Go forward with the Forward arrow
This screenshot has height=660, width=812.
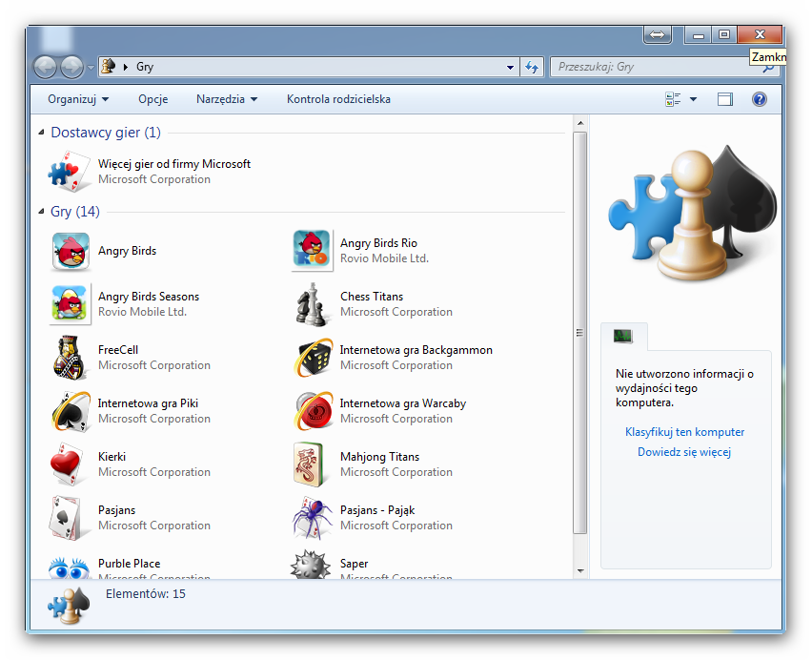71,67
